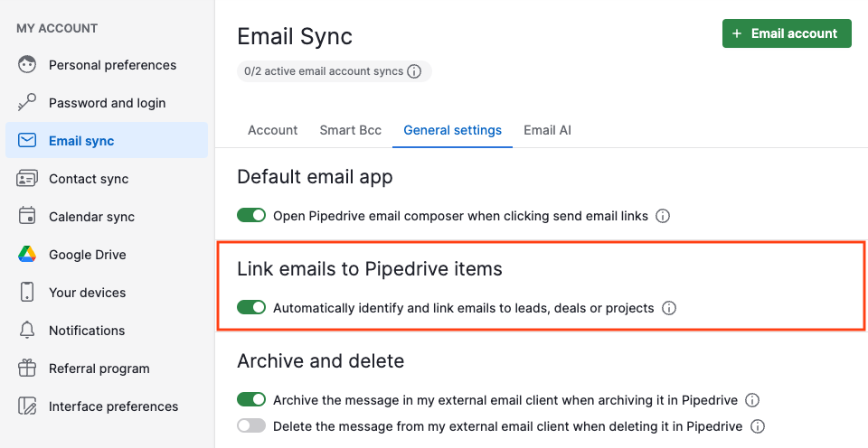Select Email sync in the sidebar
868x448 pixels.
[107, 141]
